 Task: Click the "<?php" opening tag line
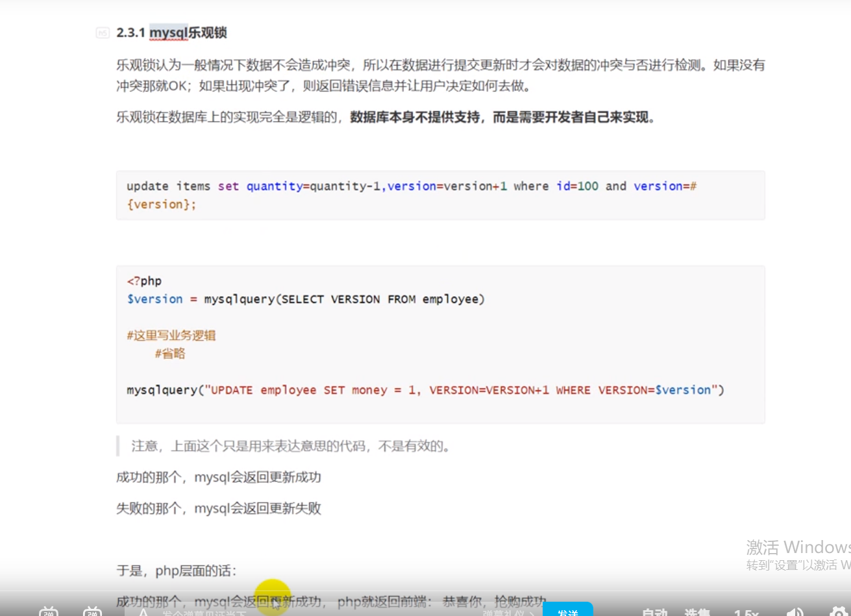(144, 281)
